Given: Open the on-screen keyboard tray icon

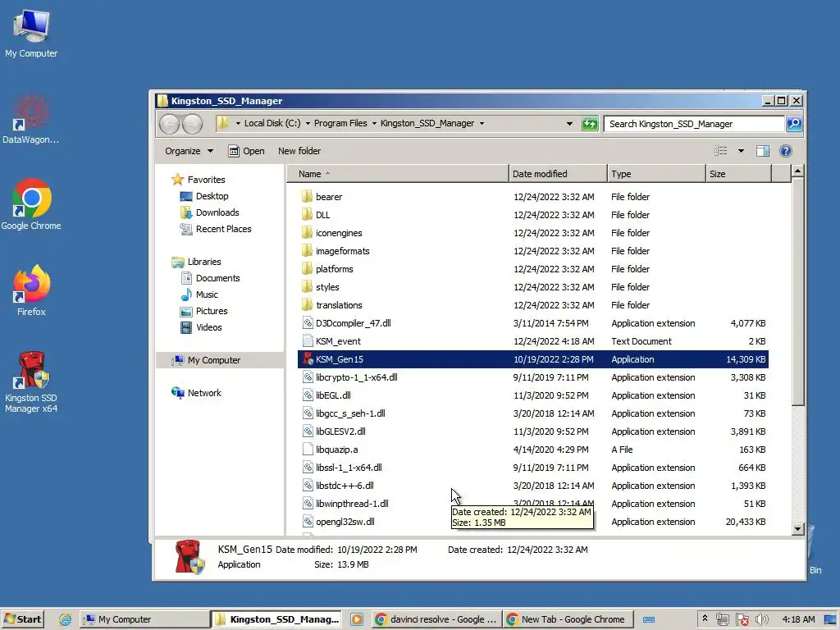Looking at the screenshot, I should (649, 620).
